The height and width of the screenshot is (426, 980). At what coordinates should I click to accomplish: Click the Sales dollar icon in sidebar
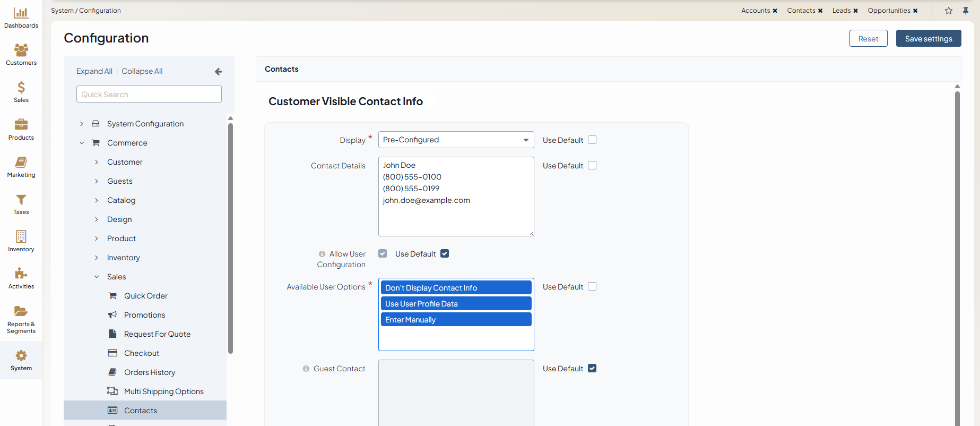click(21, 88)
